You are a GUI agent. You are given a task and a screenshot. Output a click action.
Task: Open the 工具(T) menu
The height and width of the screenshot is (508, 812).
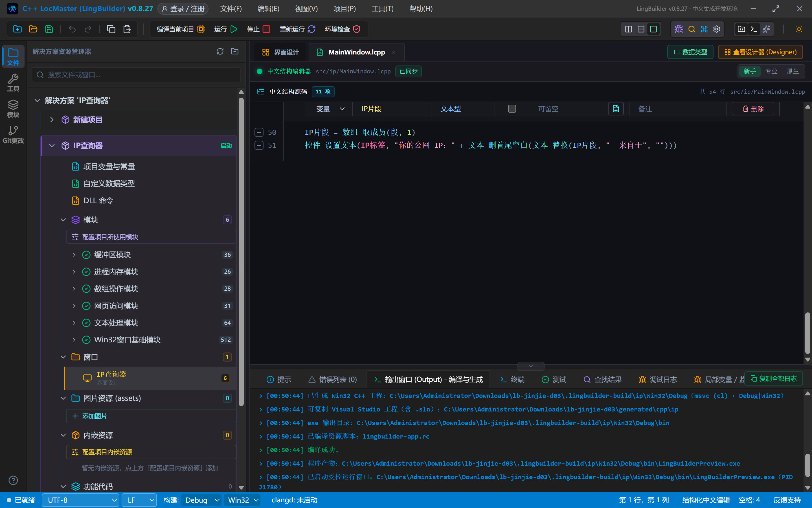click(383, 9)
